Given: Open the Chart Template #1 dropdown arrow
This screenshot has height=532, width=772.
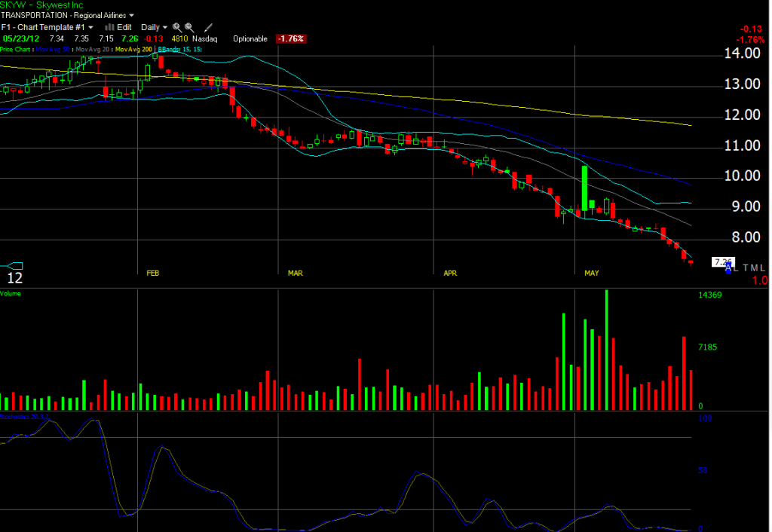Looking at the screenshot, I should tap(90, 28).
